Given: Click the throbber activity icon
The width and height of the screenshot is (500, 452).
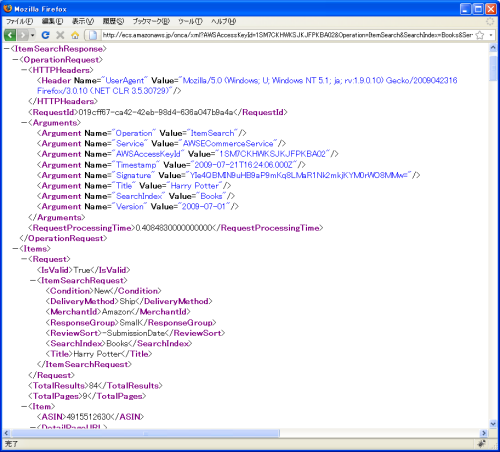Looking at the screenshot, I should coord(490,21).
